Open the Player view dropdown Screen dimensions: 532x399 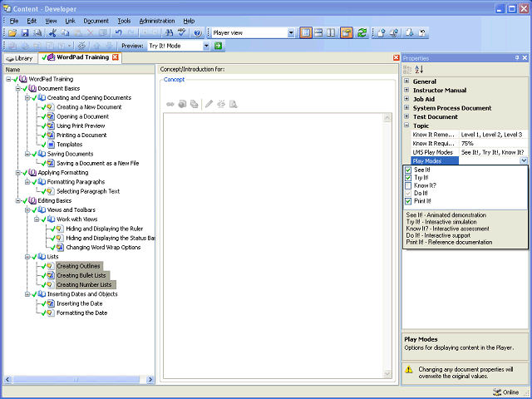pyautogui.click(x=291, y=33)
